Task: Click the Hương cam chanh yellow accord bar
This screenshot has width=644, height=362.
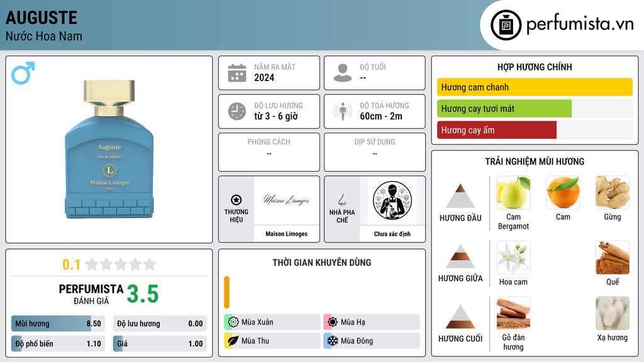Action: [535, 87]
